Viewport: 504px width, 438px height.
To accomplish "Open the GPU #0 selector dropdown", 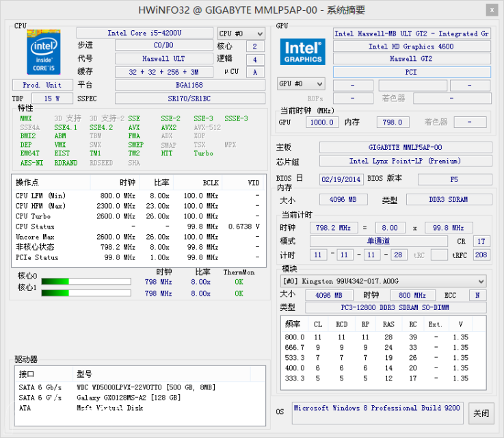I will (300, 84).
